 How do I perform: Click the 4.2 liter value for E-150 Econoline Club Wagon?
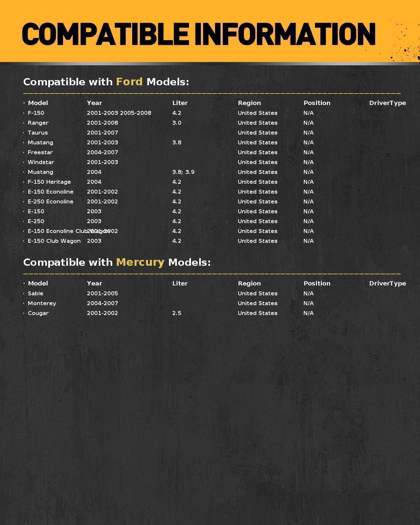[x=177, y=231]
